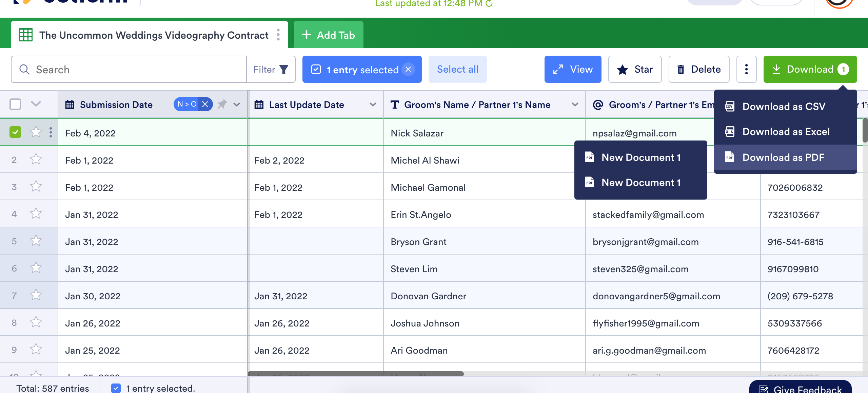Click the green Download button

point(810,69)
